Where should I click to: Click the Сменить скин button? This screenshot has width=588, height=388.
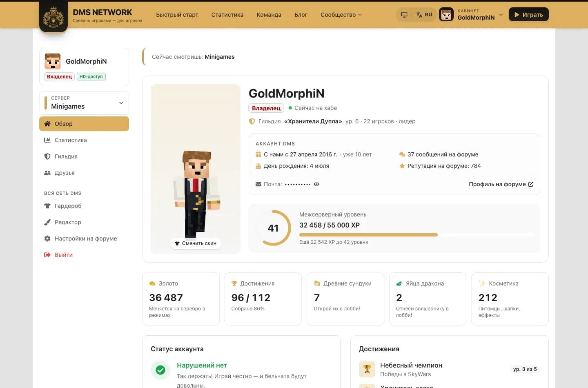pyautogui.click(x=196, y=243)
